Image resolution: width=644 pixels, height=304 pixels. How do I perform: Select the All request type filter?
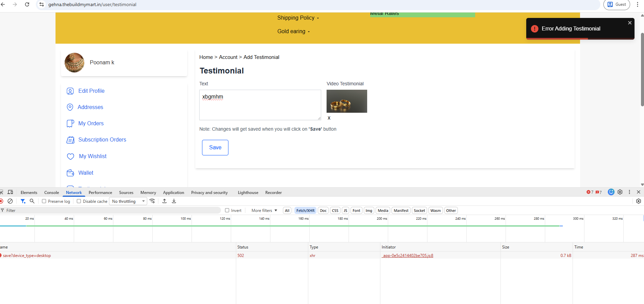287,210
